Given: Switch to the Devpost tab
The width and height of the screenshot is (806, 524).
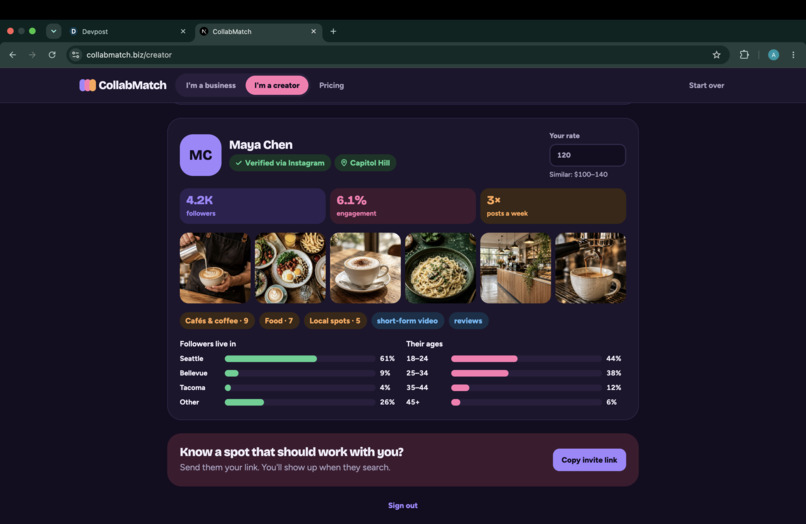Looking at the screenshot, I should [127, 31].
